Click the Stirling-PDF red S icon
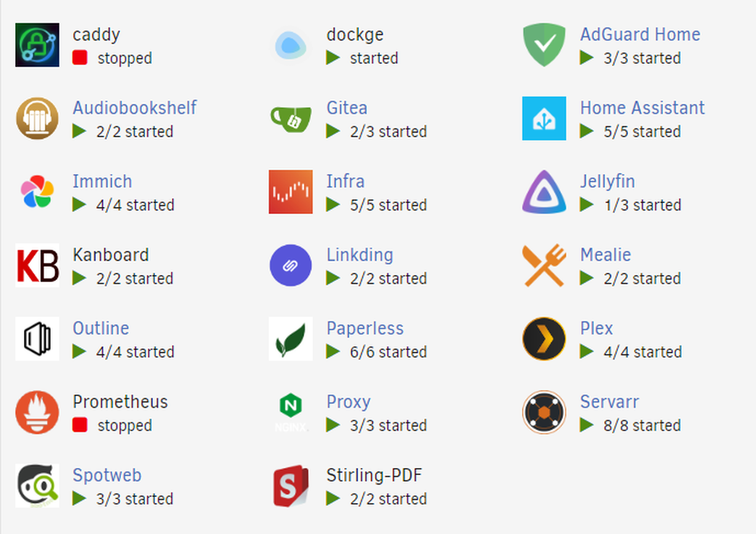This screenshot has width=756, height=534. (291, 486)
